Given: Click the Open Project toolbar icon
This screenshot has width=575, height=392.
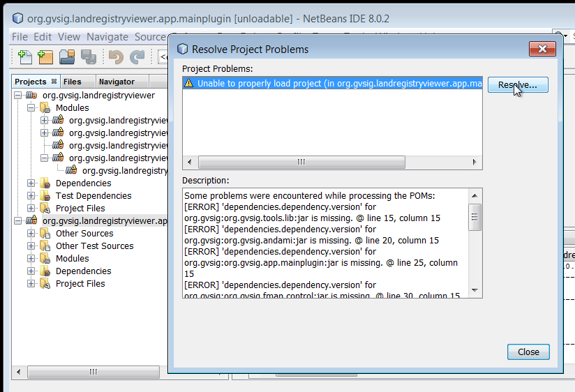Looking at the screenshot, I should tap(67, 57).
